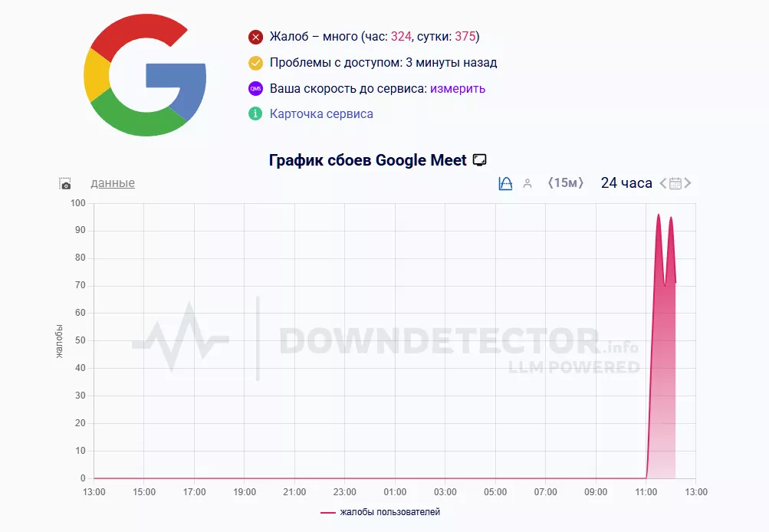Viewport: 769px width, 532px height.
Task: Open the Карточка сервиса link
Action: point(323,113)
